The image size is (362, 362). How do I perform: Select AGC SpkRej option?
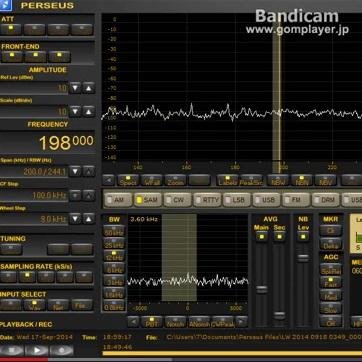[331, 270]
